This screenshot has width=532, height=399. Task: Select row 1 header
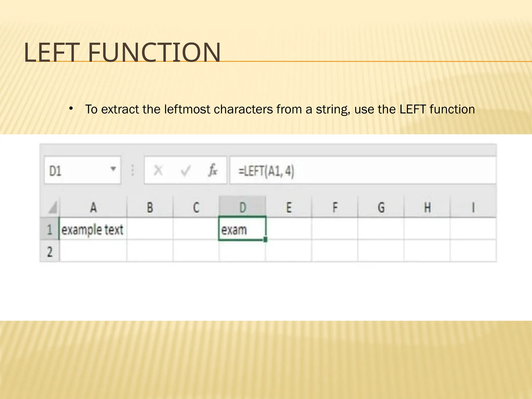tap(50, 229)
